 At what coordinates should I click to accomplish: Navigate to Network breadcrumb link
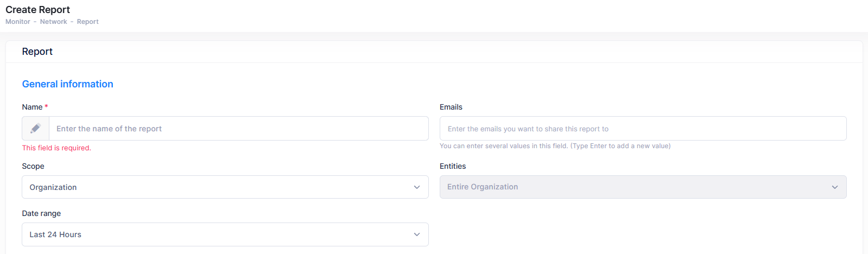pyautogui.click(x=54, y=22)
